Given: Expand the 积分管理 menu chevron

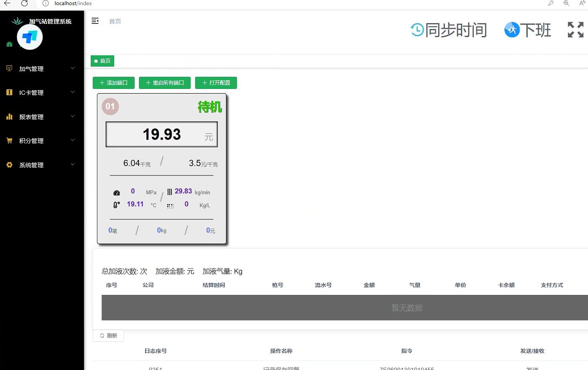Looking at the screenshot, I should [73, 140].
